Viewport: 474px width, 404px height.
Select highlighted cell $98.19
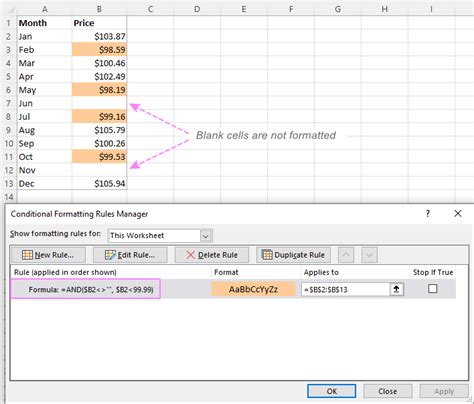pyautogui.click(x=99, y=90)
